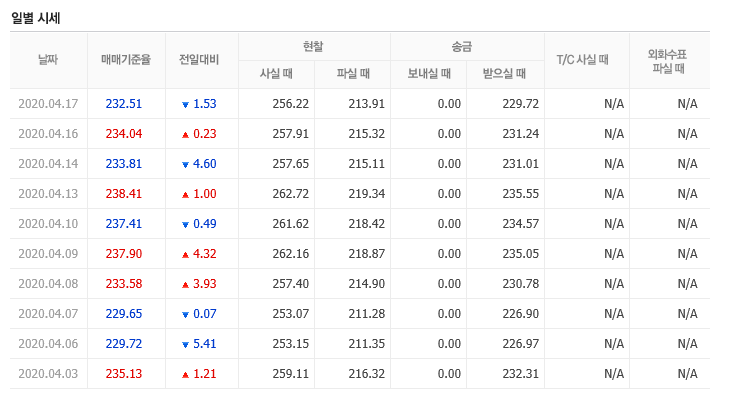Select the date 2020.04.06
The width and height of the screenshot is (730, 403).
[x=48, y=344]
